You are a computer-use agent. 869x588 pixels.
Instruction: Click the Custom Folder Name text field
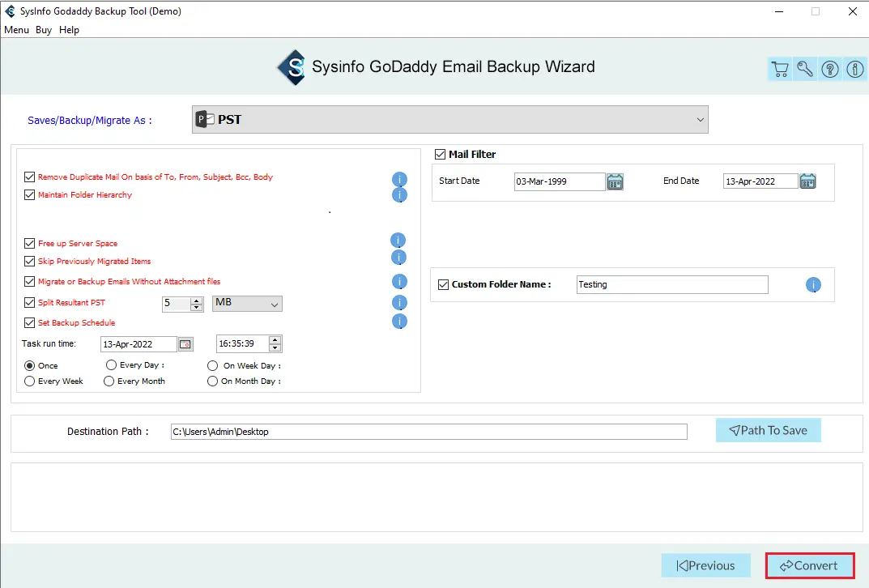[671, 285]
